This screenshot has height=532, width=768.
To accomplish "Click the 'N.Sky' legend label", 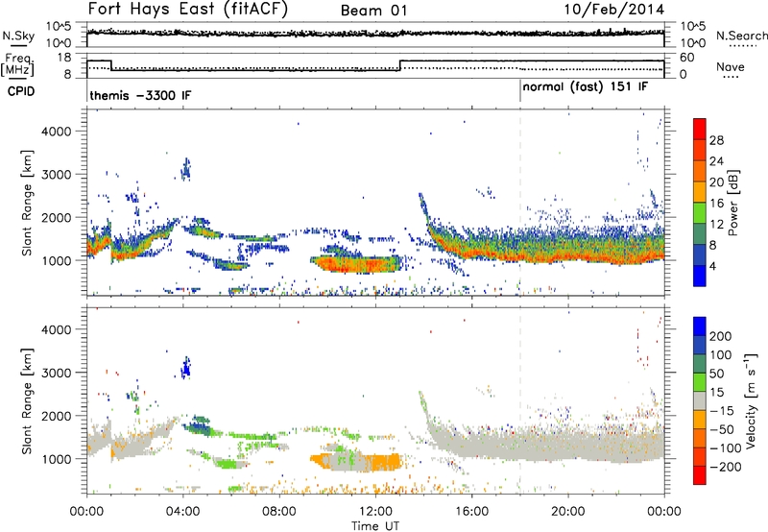I will [x=18, y=36].
